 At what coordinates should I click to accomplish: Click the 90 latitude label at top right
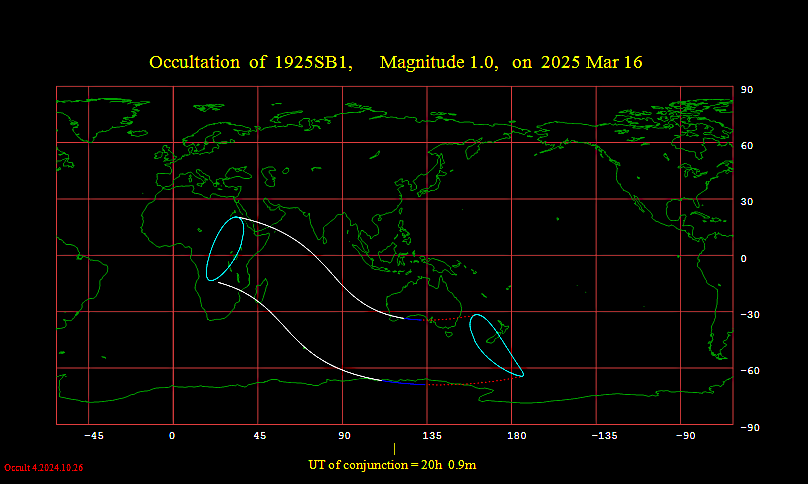(x=745, y=90)
